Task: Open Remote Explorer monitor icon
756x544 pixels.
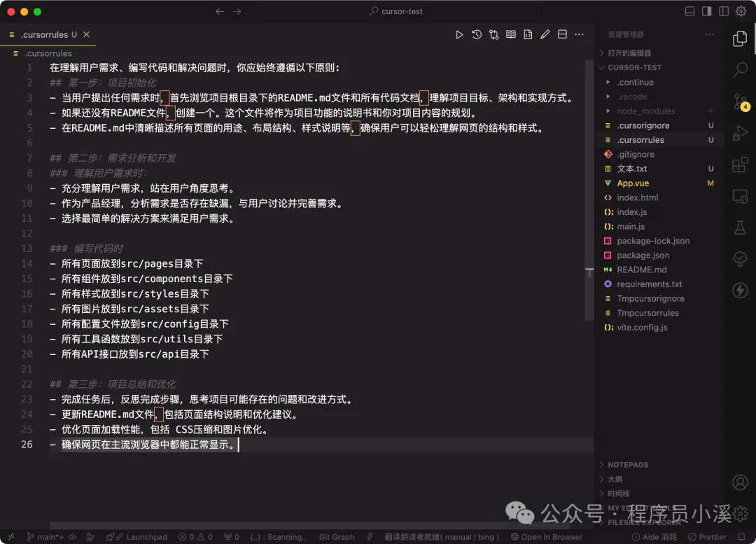Action: coord(740,196)
